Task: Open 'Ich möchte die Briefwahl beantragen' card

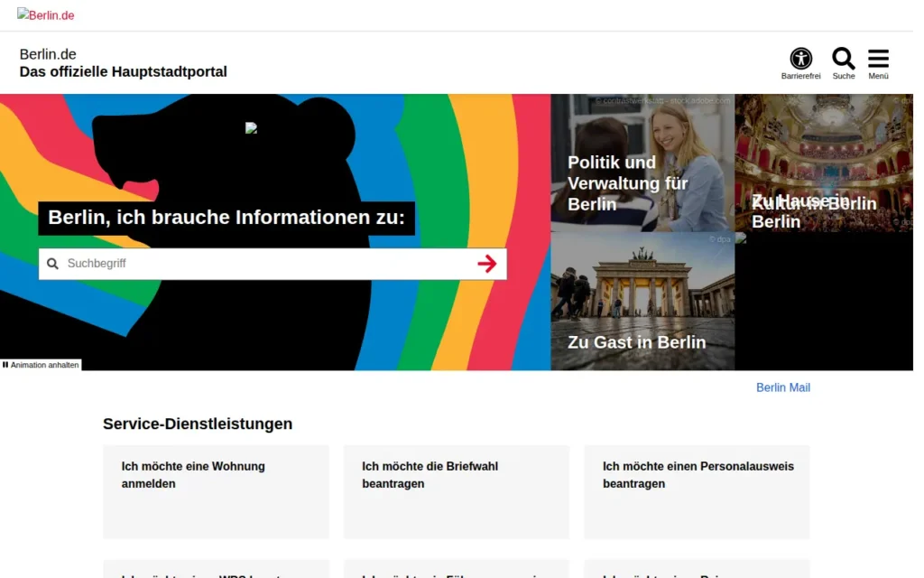Action: tap(456, 492)
